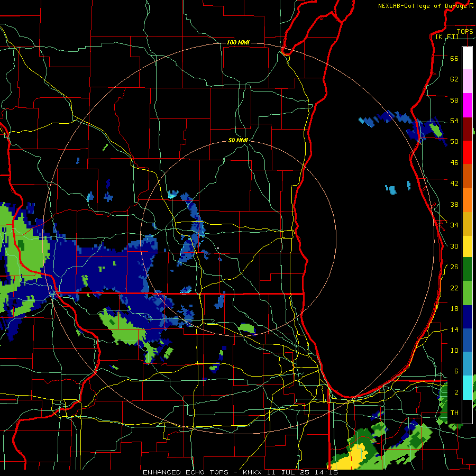Click the 14:15 timestamp at the bottom
The image size is (476, 476).
(x=326, y=472)
